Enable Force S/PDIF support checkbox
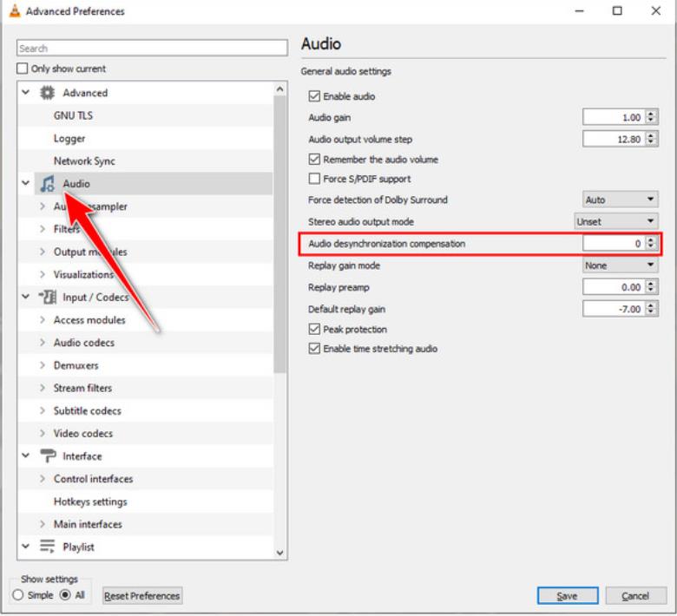The image size is (677, 616). (x=314, y=179)
